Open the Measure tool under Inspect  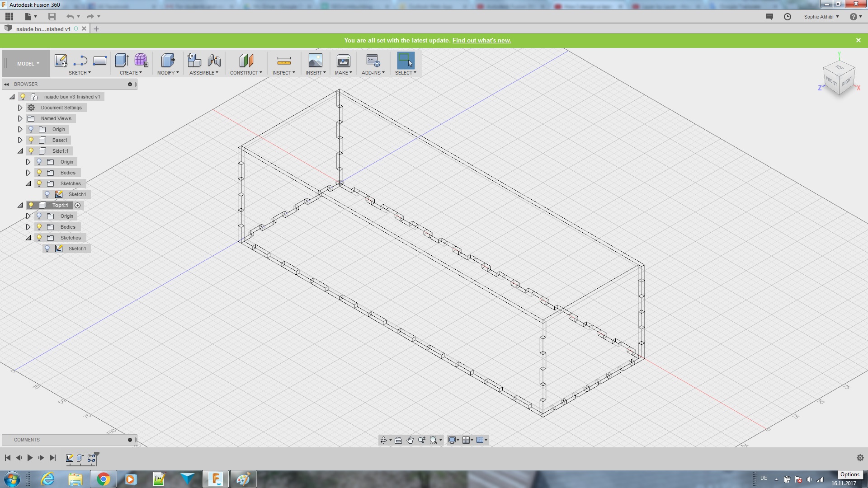pyautogui.click(x=284, y=61)
